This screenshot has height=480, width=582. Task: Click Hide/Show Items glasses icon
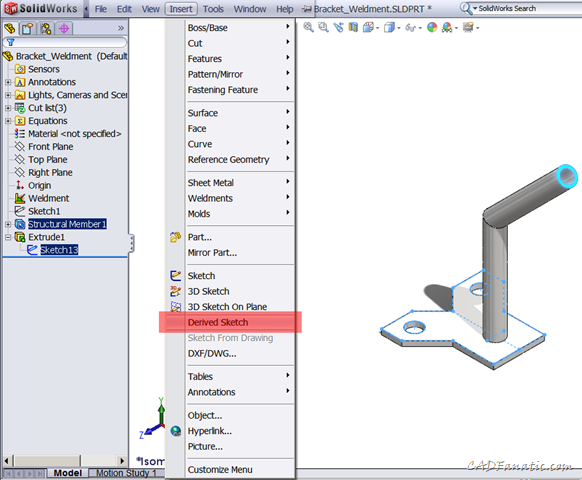[410, 27]
